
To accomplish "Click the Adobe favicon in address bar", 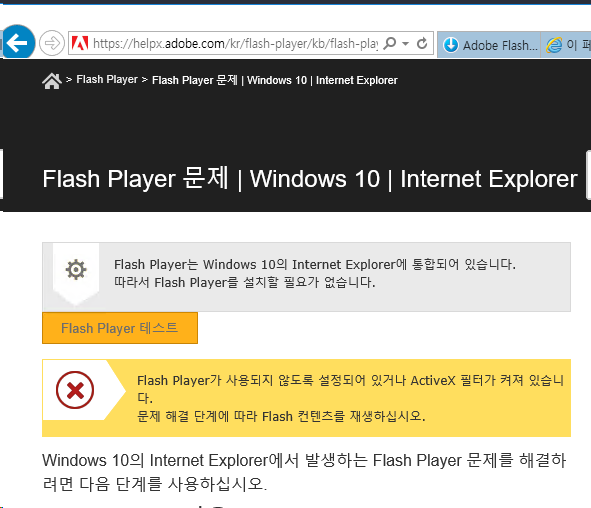I will pyautogui.click(x=80, y=43).
